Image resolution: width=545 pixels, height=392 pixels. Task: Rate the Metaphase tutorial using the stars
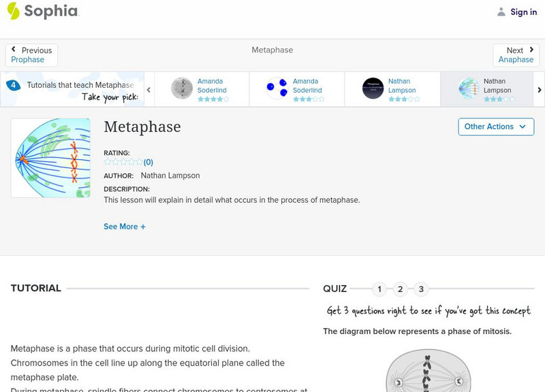(123, 162)
